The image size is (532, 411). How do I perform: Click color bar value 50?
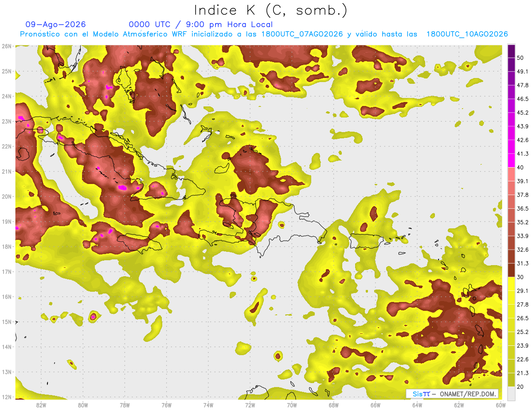[x=520, y=58]
